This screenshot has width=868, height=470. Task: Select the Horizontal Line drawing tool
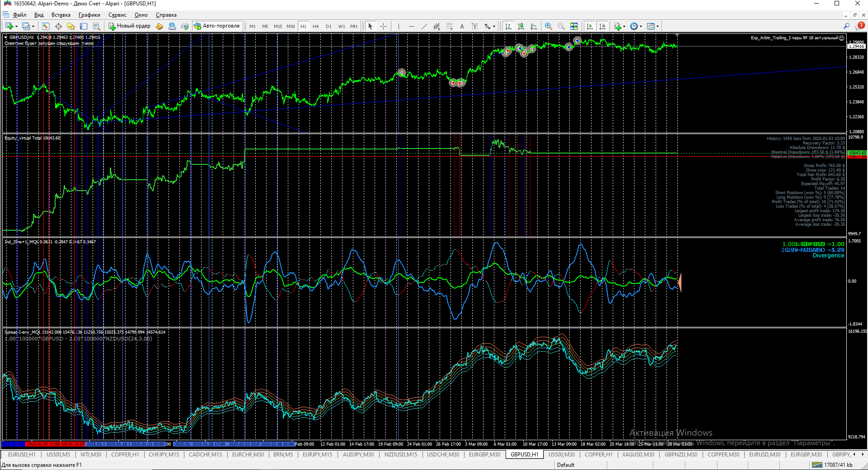point(411,26)
